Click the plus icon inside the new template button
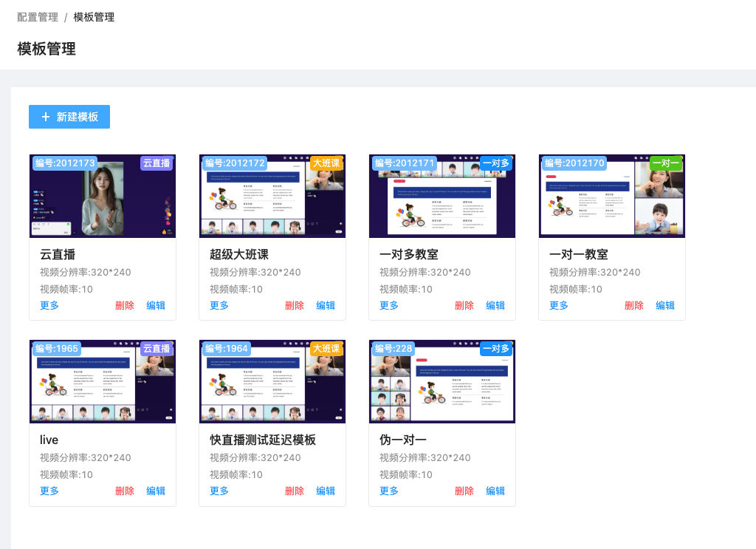Image resolution: width=756 pixels, height=549 pixels. (47, 117)
